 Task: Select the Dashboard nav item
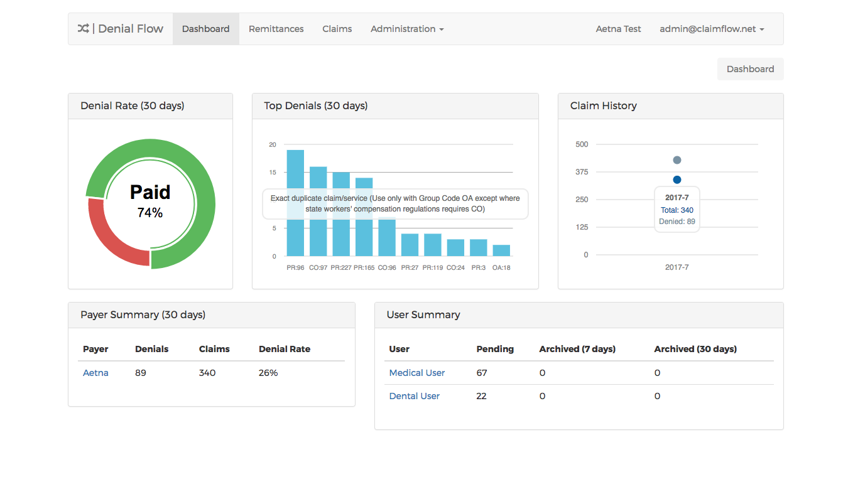pos(205,29)
